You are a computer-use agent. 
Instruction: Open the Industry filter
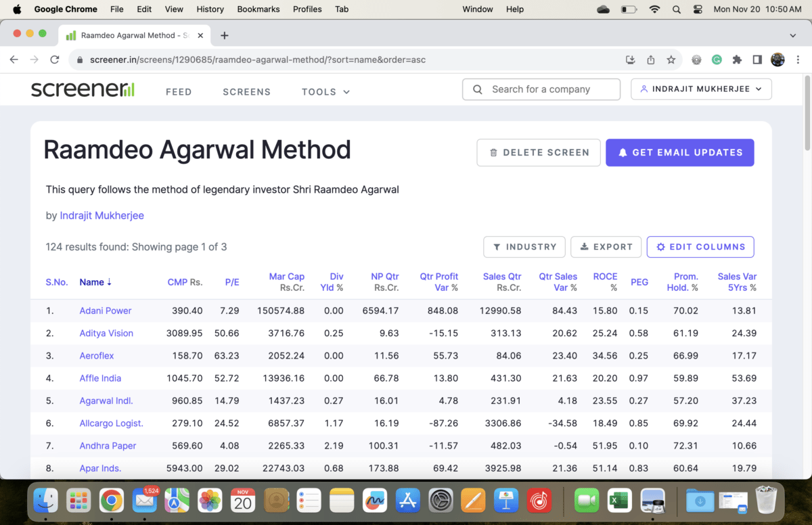click(x=524, y=247)
